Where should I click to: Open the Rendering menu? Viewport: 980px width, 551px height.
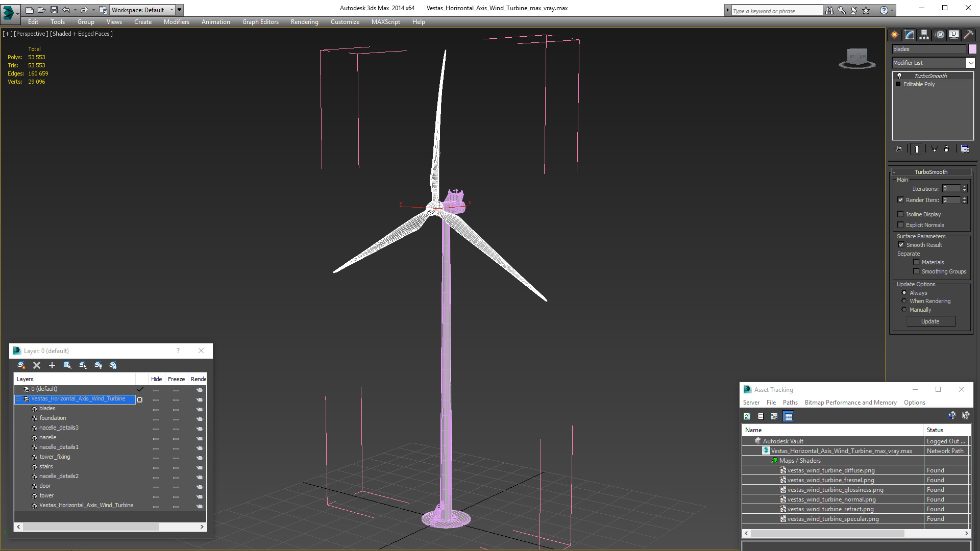coord(304,22)
